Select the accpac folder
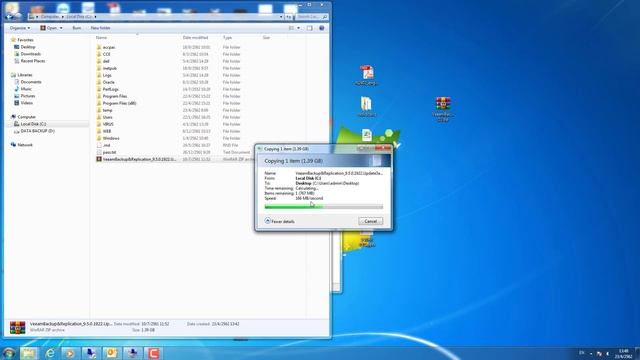This screenshot has height=360, width=640. 109,47
